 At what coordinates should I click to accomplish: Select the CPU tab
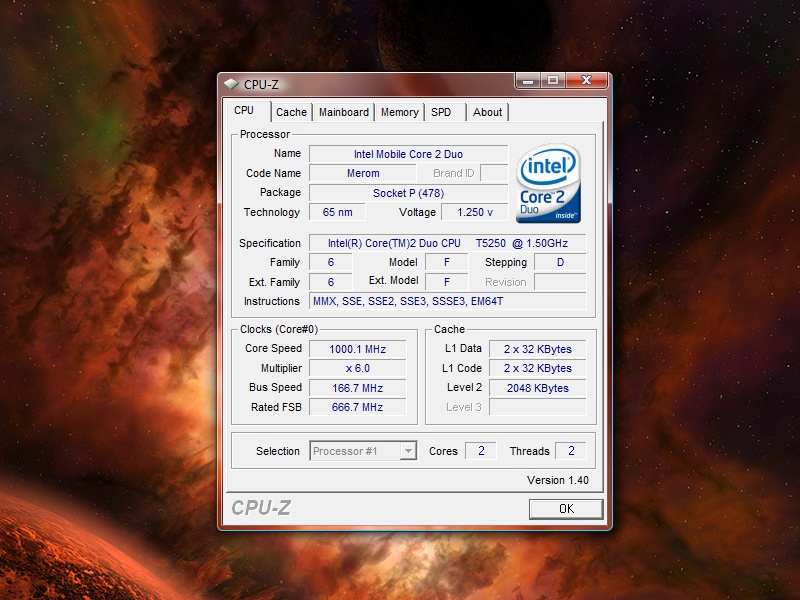tap(244, 111)
